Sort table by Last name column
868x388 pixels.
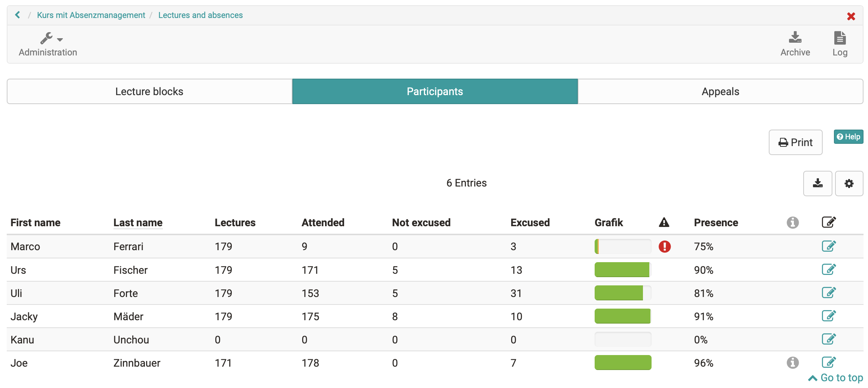138,222
